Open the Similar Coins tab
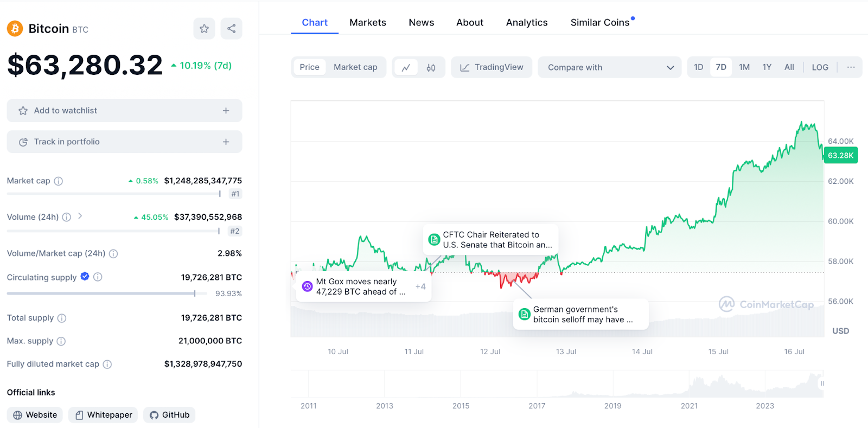This screenshot has width=868, height=428. coord(600,22)
